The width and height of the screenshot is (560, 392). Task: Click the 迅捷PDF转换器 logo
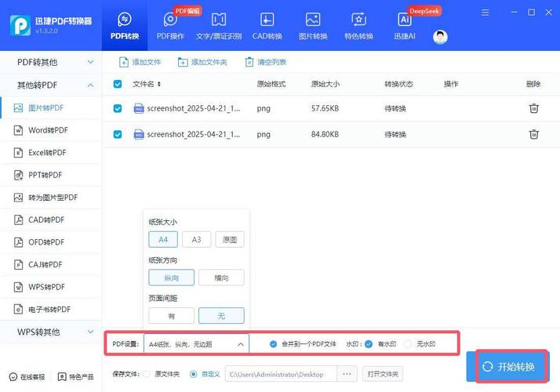pos(51,25)
